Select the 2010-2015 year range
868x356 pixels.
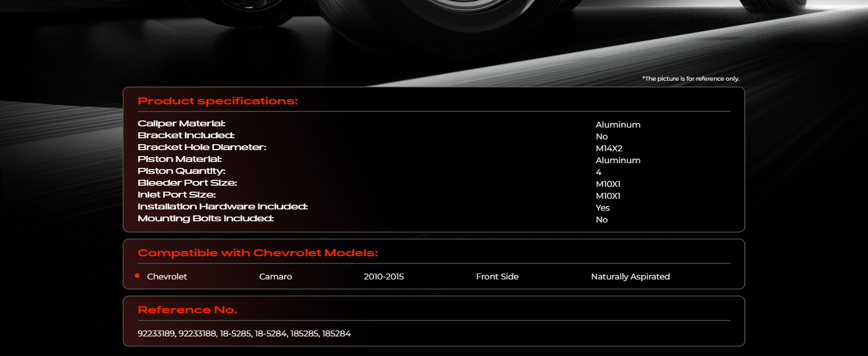tap(384, 276)
